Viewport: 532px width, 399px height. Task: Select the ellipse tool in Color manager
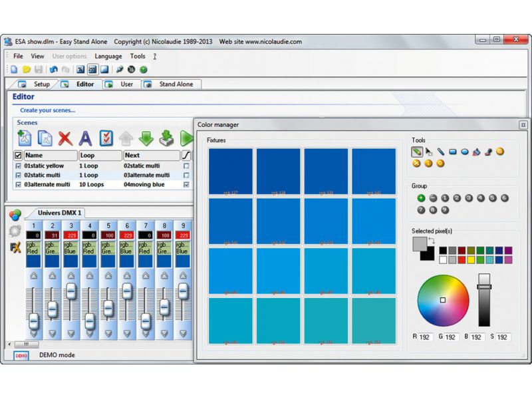point(464,152)
